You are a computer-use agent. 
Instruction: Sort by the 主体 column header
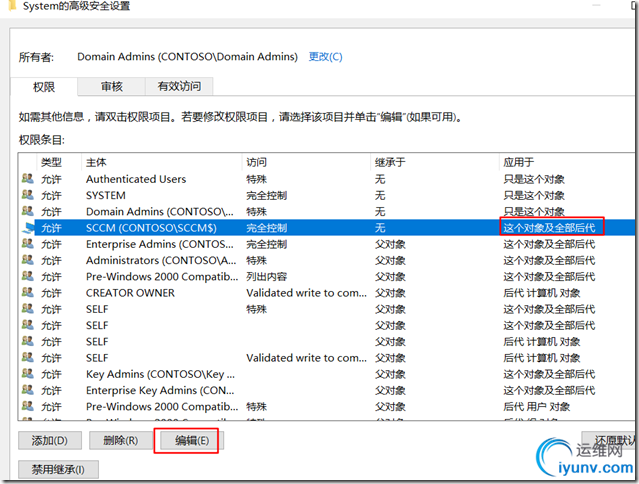pyautogui.click(x=162, y=162)
